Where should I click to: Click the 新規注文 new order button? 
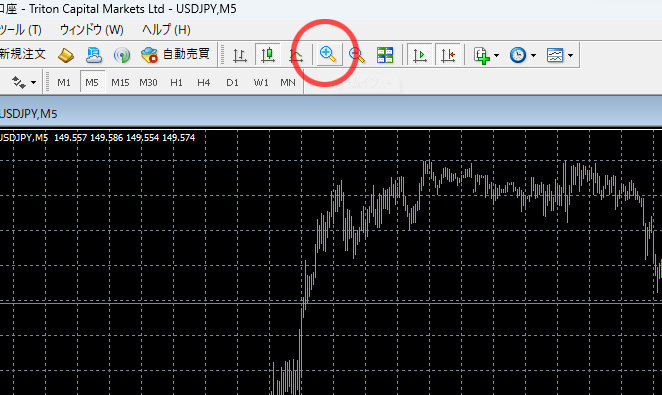coord(22,54)
